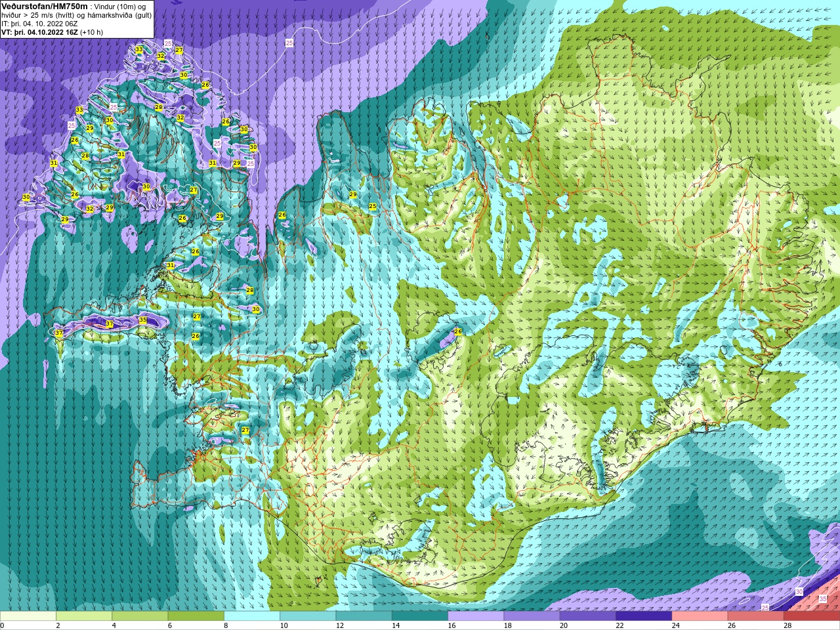This screenshot has width=840, height=630.
Task: Click the white '35' contour label
Action: pyautogui.click(x=823, y=599)
